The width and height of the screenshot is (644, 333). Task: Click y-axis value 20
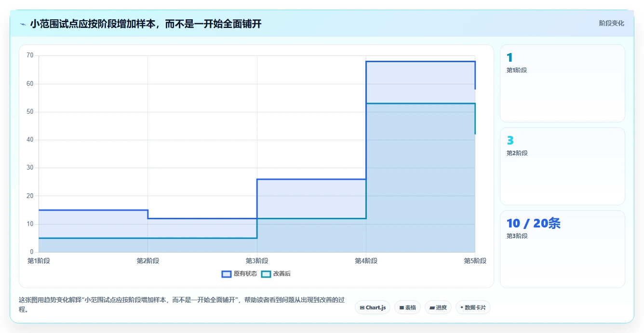pos(30,196)
